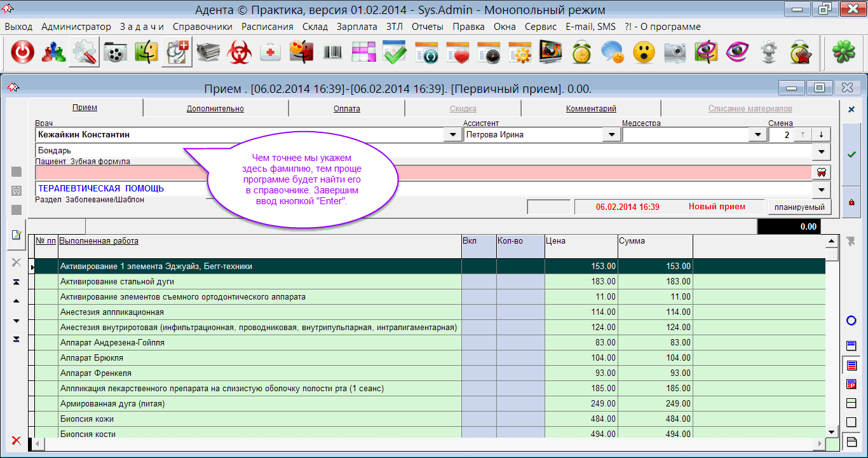Click the планируемый button

[799, 207]
